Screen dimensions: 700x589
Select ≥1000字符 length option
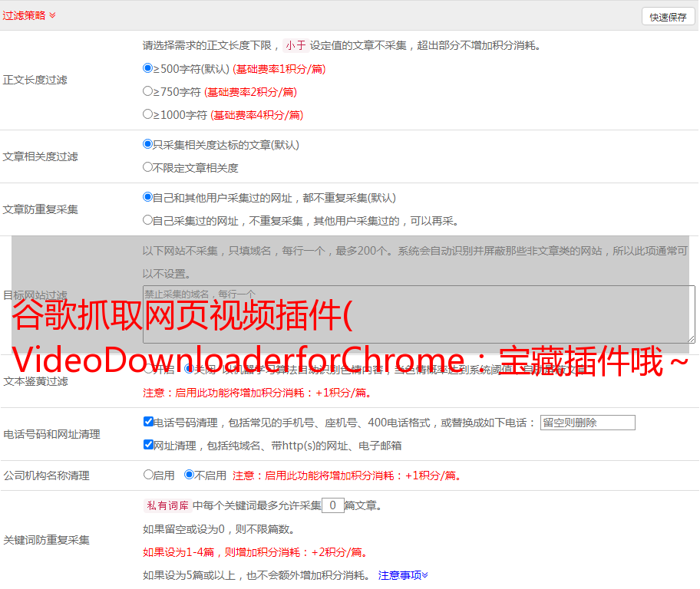[x=147, y=114]
